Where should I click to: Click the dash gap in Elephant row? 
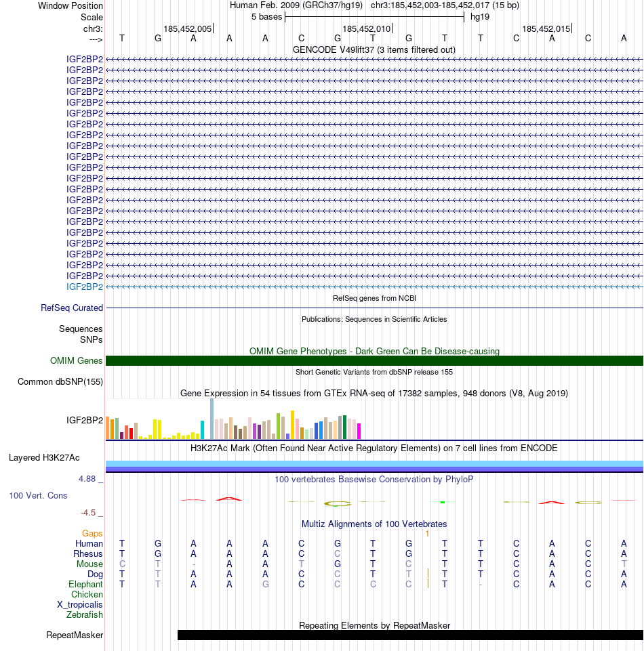pyautogui.click(x=481, y=585)
